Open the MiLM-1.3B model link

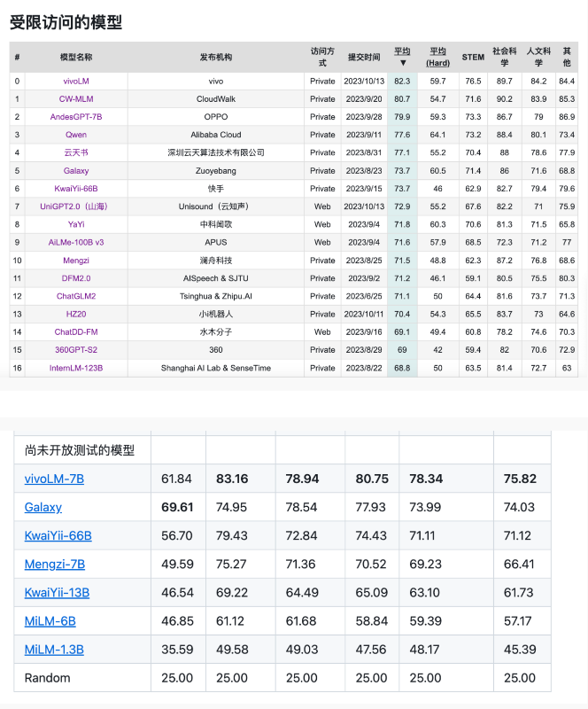click(x=54, y=650)
